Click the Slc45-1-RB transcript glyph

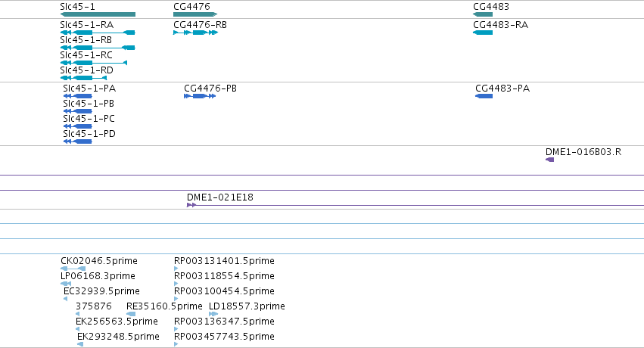coord(98,48)
